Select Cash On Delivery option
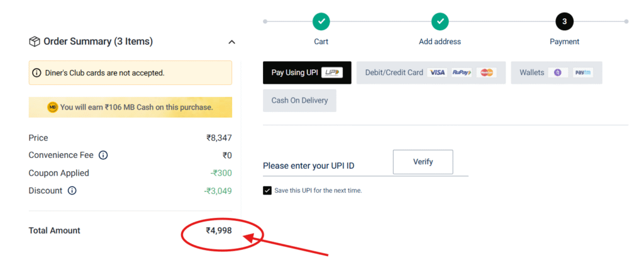This screenshot has width=644, height=260. click(300, 100)
